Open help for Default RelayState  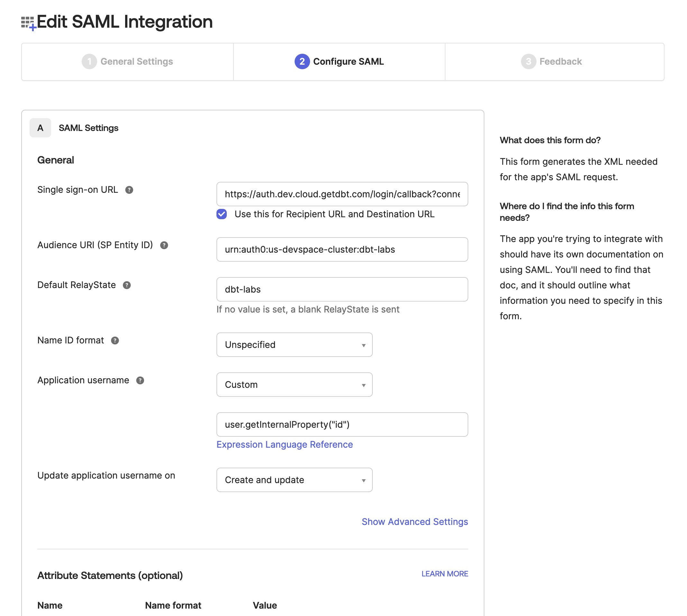coord(127,285)
